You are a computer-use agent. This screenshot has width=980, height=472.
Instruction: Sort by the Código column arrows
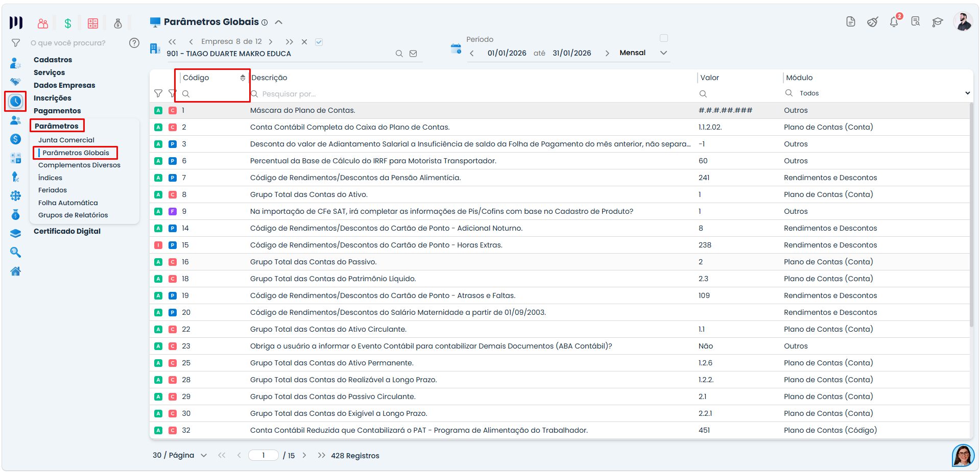(243, 78)
